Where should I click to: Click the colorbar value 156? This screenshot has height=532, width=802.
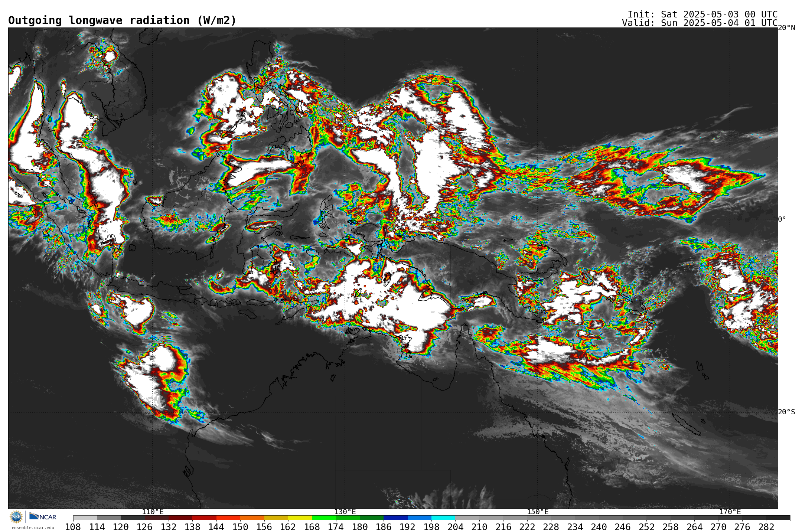pos(264,527)
